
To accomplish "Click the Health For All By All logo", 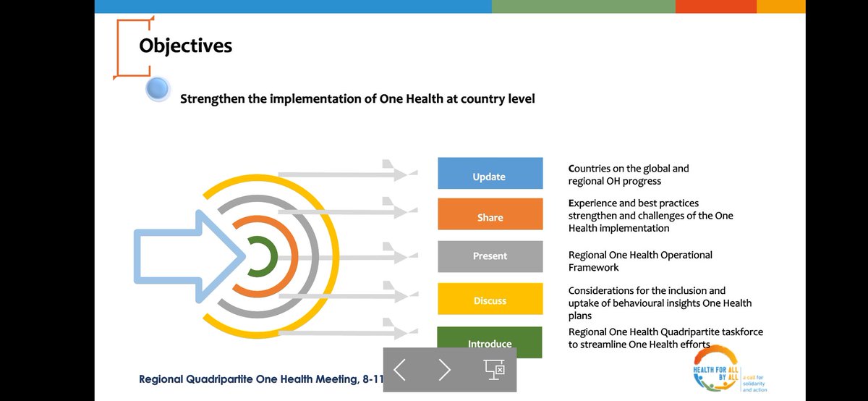I will click(x=729, y=369).
